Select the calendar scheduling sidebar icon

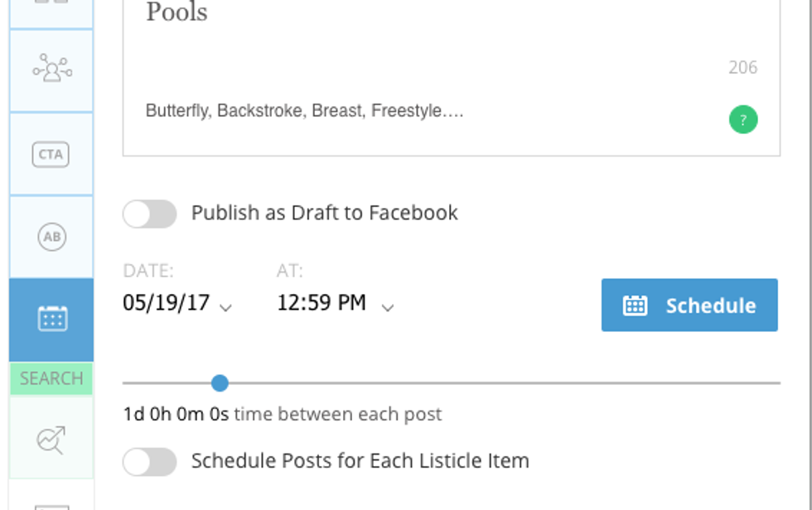point(51,319)
